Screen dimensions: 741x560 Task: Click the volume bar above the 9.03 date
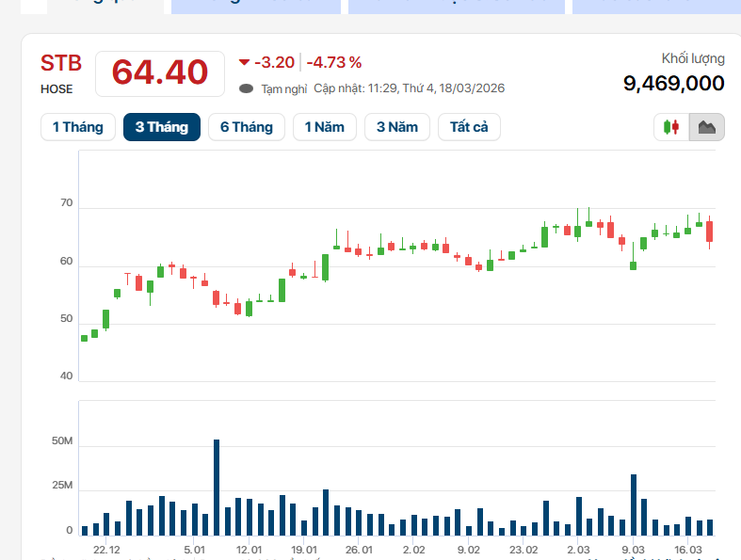634,504
